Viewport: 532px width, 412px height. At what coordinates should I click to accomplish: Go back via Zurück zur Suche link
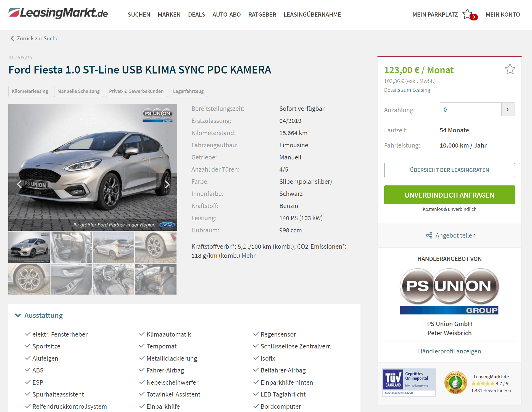coord(38,38)
